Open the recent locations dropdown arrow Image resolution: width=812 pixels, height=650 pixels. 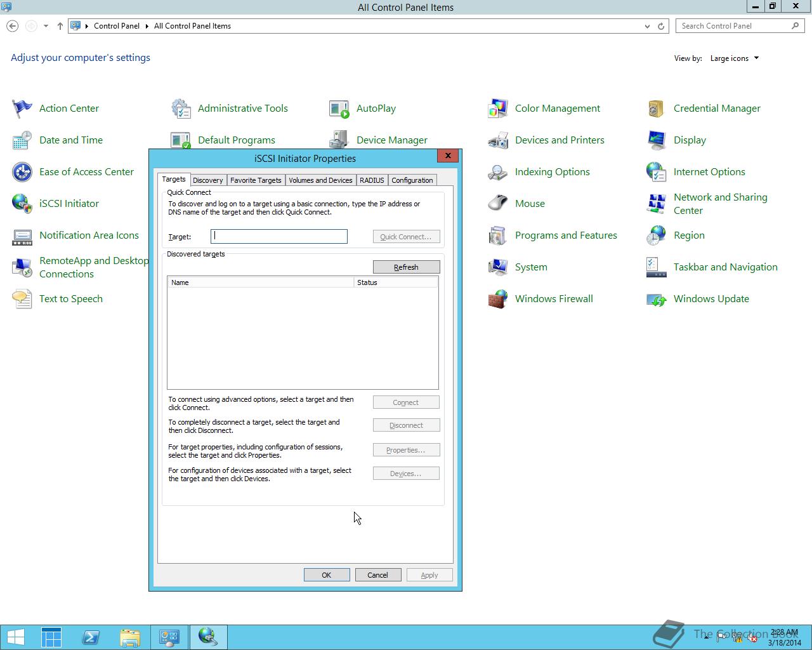click(46, 26)
